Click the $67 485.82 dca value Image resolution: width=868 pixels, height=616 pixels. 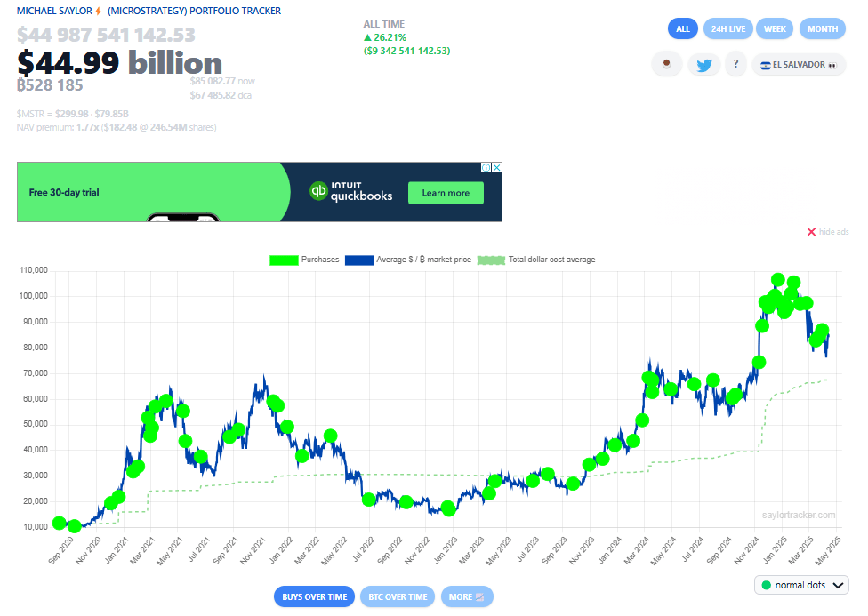221,95
